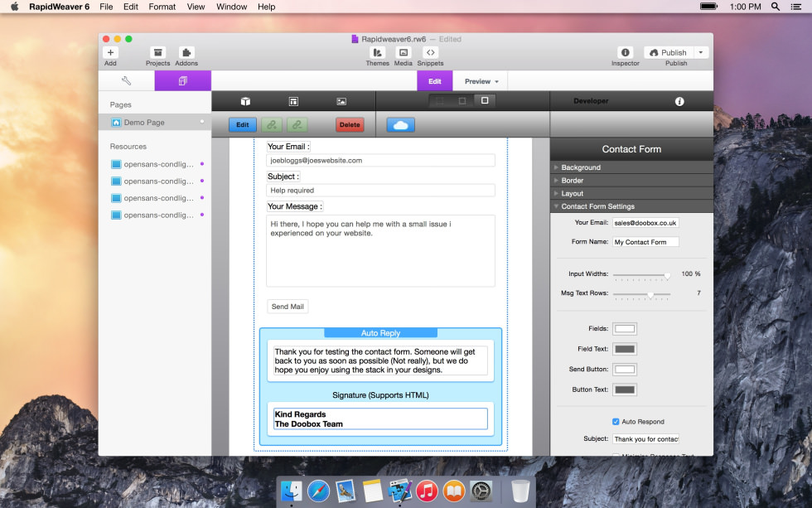Open the Stacks library cube icon
812x508 pixels.
click(x=245, y=101)
